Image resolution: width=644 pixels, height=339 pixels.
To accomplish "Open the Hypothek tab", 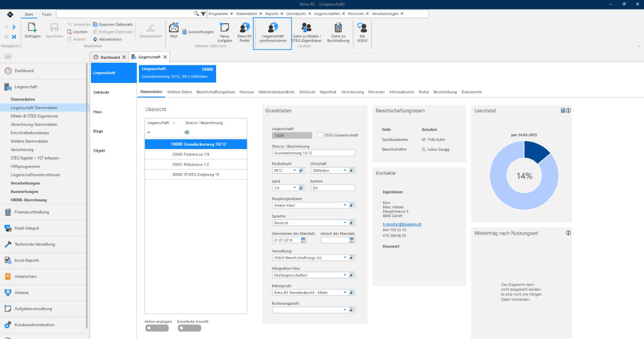I will pos(328,92).
